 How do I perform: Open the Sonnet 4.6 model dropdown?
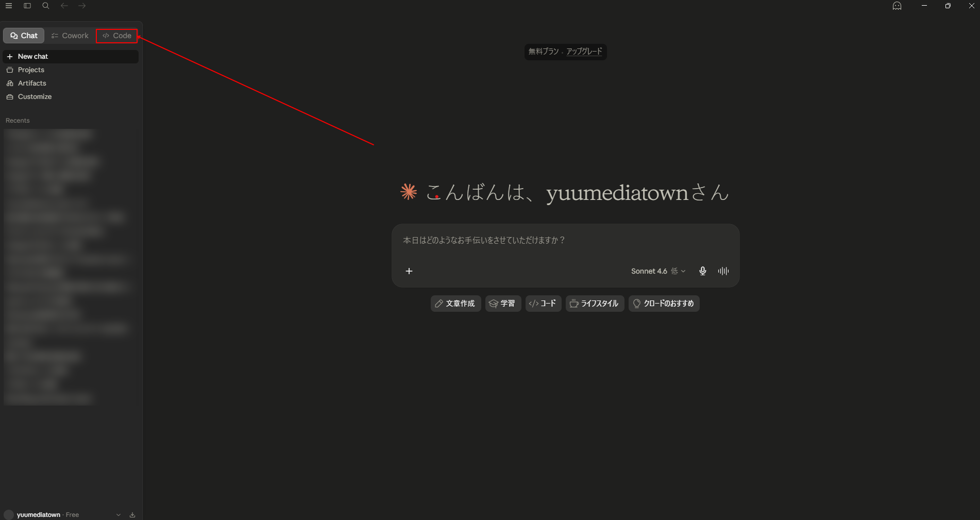pos(658,271)
